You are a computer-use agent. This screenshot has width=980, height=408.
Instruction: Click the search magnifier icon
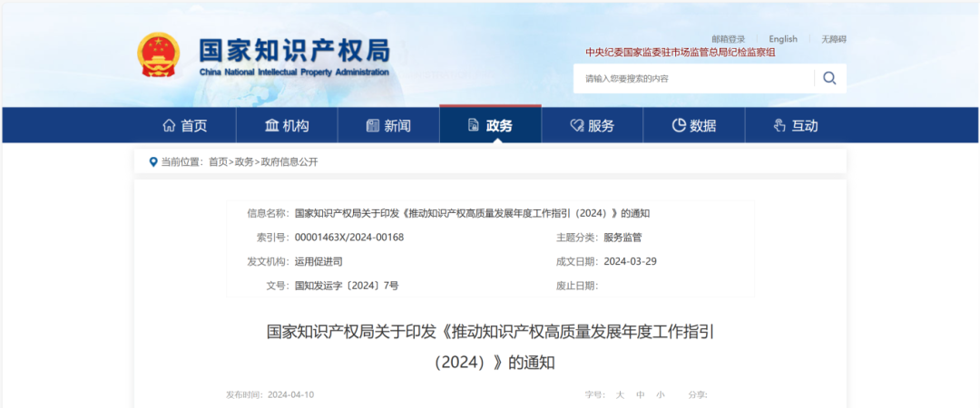coord(829,78)
